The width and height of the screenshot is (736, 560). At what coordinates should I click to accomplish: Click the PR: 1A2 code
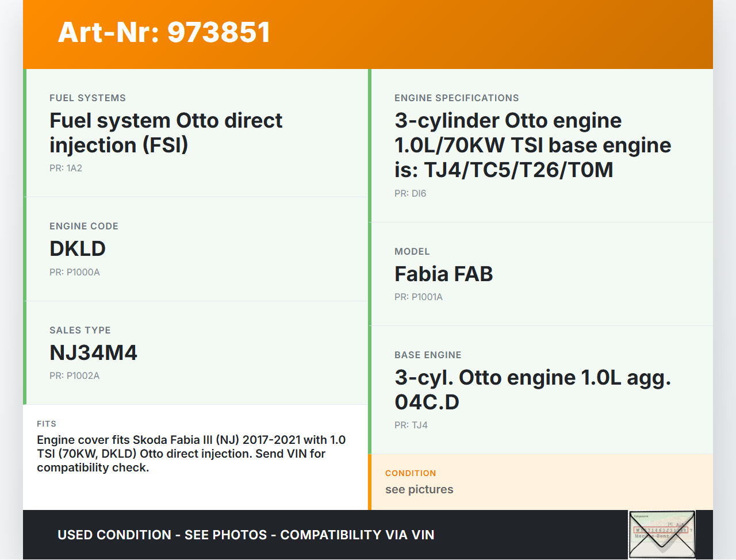tap(66, 168)
